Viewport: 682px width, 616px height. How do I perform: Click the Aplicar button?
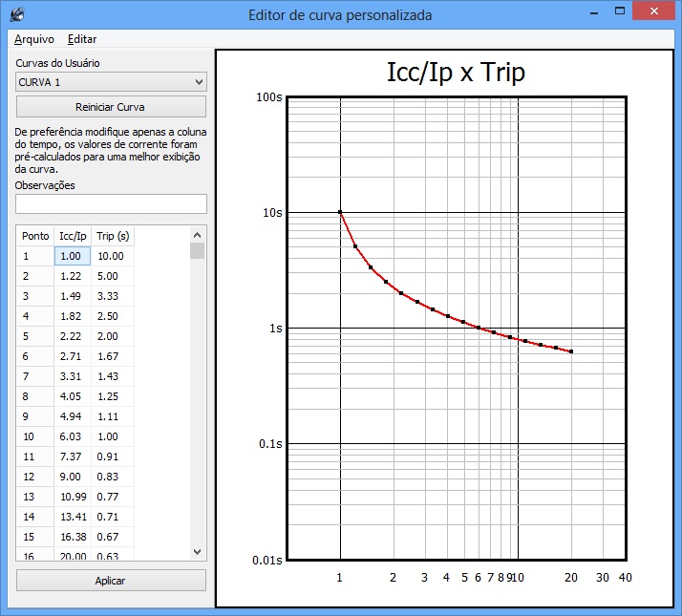[111, 581]
